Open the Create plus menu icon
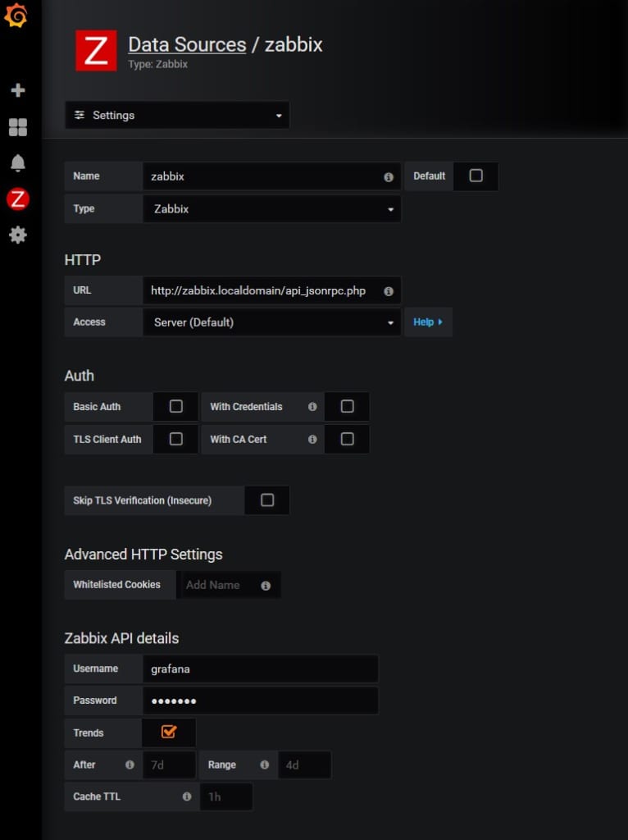The width and height of the screenshot is (628, 840). coord(18,90)
